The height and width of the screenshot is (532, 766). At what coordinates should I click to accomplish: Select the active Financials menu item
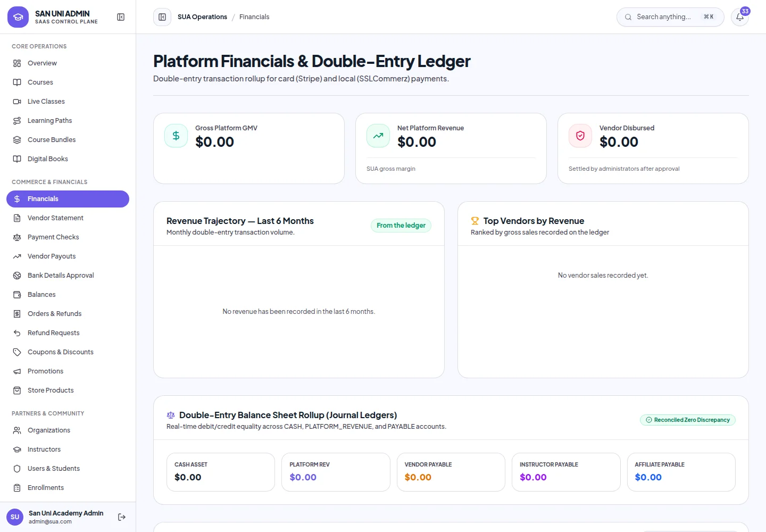68,199
